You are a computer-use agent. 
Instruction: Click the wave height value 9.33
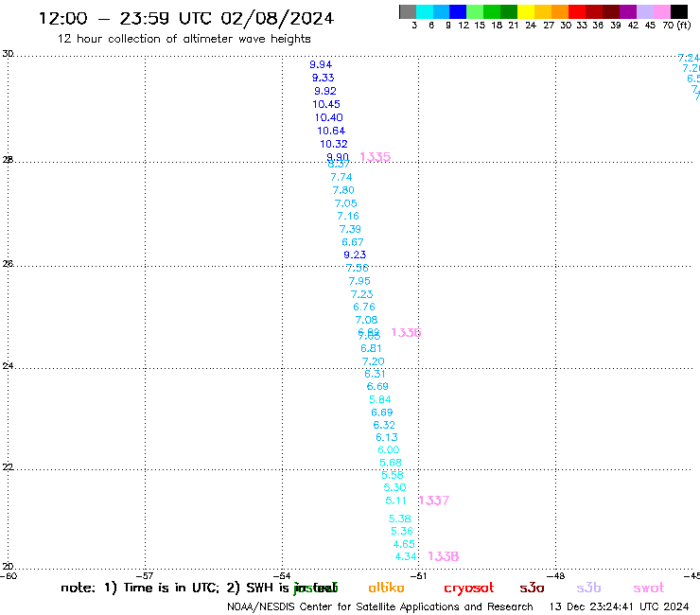click(323, 78)
